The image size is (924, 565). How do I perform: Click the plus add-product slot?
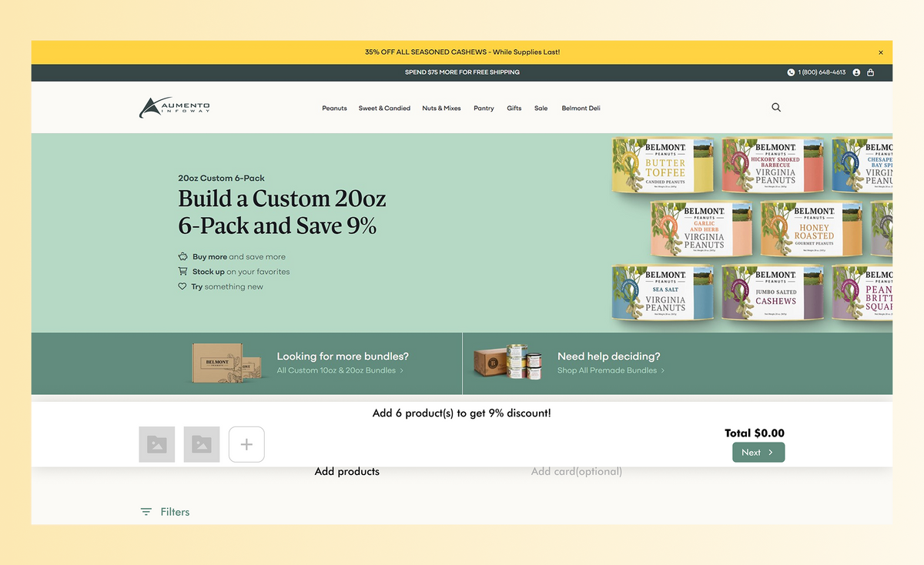pos(246,444)
